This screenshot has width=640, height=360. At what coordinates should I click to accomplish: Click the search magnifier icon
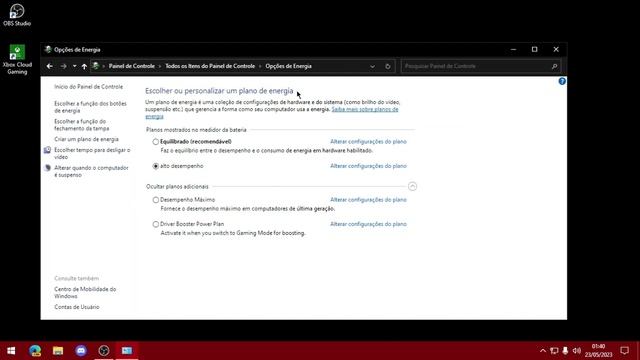[x=554, y=66]
